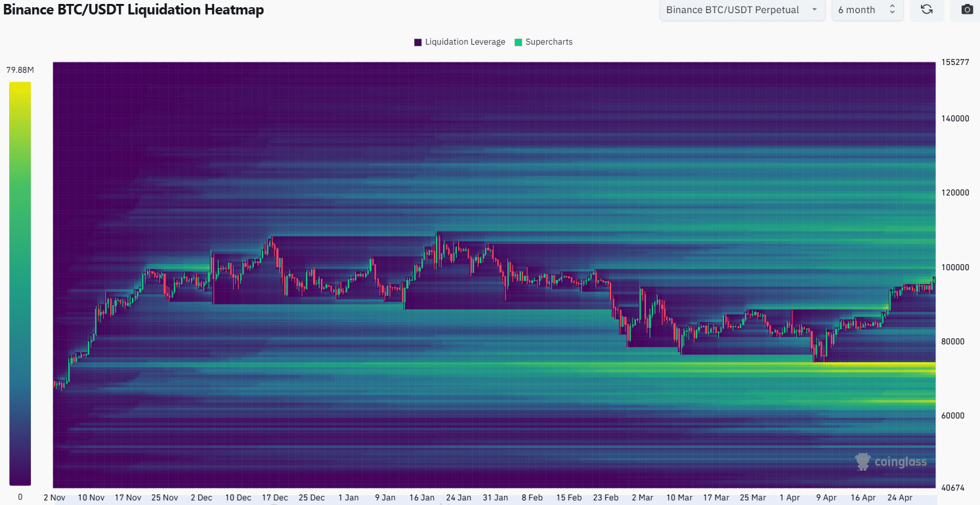Click the up-down chevrons in the 6 month selector

pyautogui.click(x=892, y=10)
